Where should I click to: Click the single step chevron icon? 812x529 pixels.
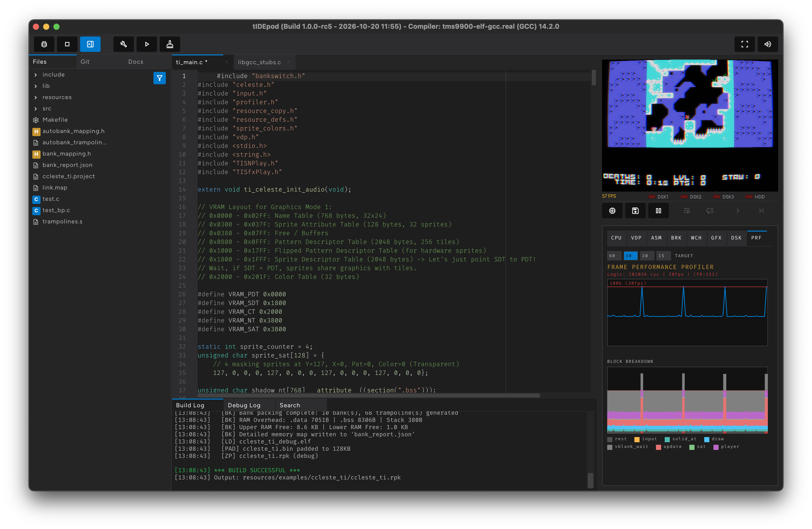click(738, 211)
